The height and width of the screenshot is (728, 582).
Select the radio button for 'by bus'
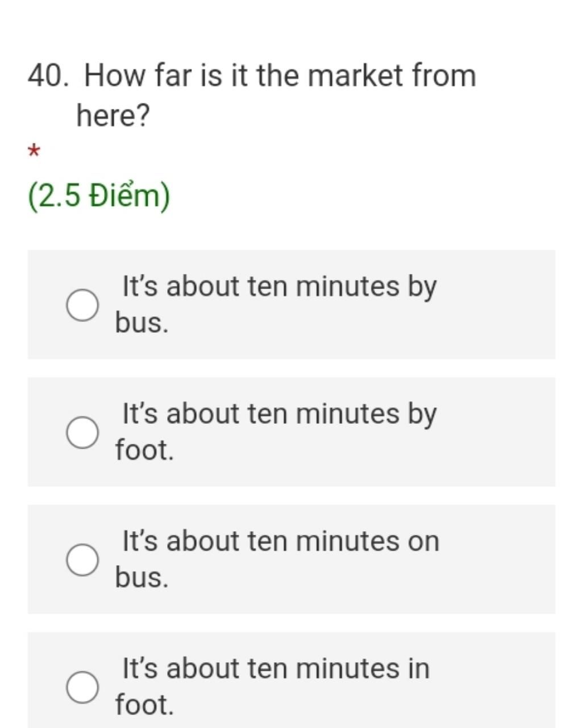[82, 305]
